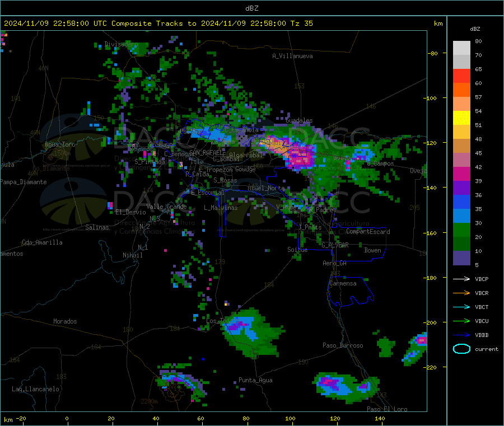Viewport: 504px width, 426px height.
Task: Click the green storm cell east of Los_Toldos
Action: [253, 333]
